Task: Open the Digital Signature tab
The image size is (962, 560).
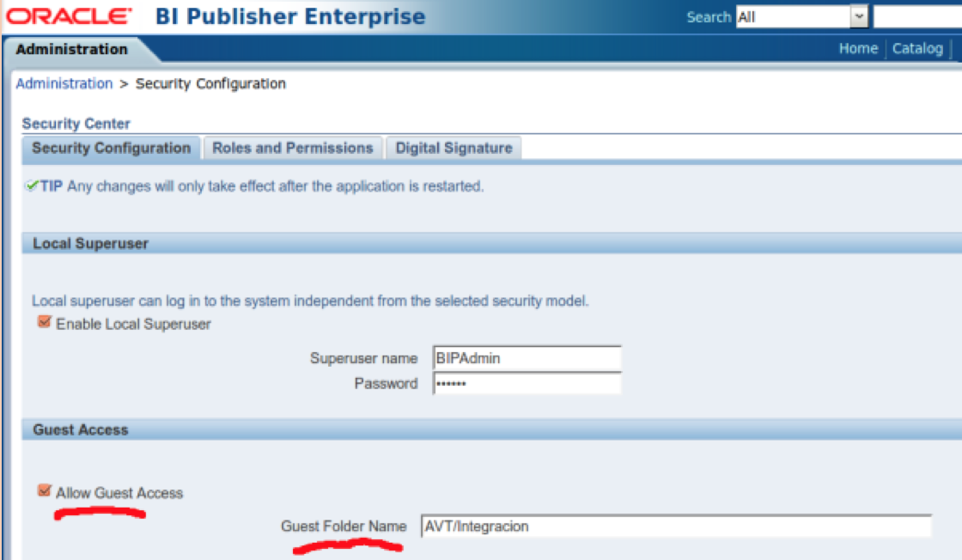Action: tap(454, 149)
